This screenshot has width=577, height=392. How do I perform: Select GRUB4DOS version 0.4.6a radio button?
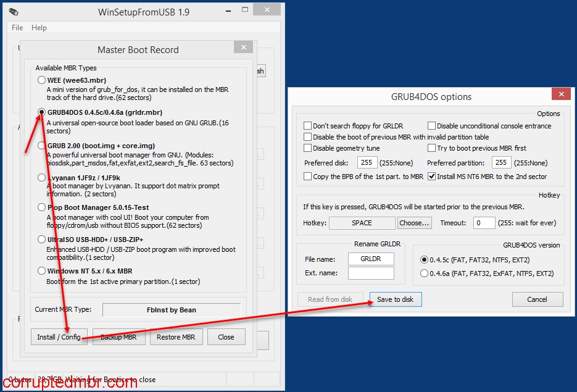pos(424,273)
